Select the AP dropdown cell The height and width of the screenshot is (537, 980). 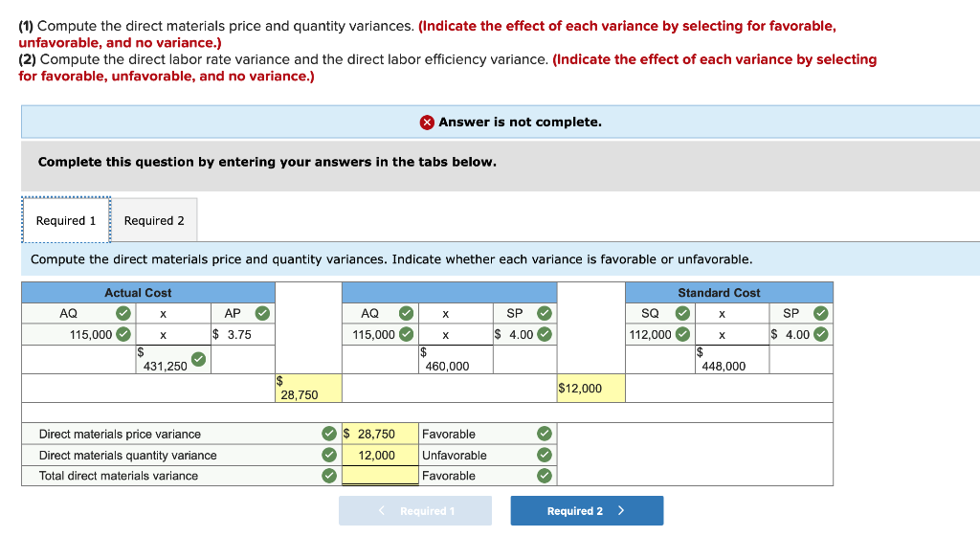[242, 313]
